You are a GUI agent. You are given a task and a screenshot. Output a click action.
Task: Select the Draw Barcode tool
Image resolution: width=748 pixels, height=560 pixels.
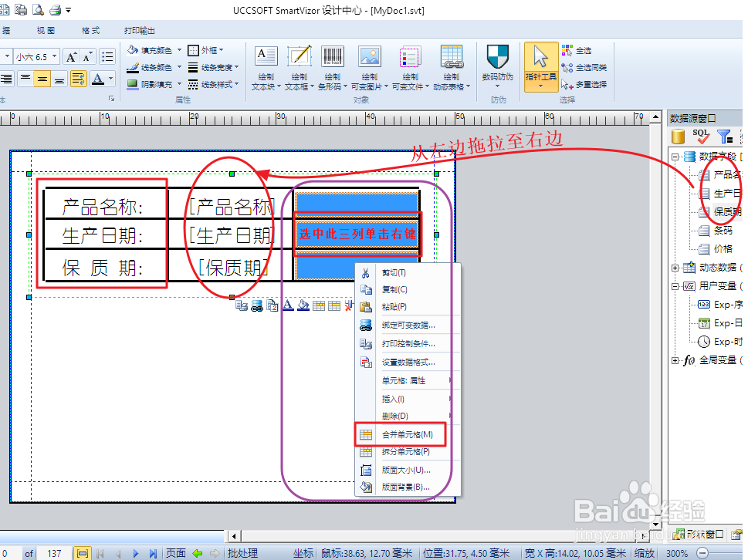point(333,68)
